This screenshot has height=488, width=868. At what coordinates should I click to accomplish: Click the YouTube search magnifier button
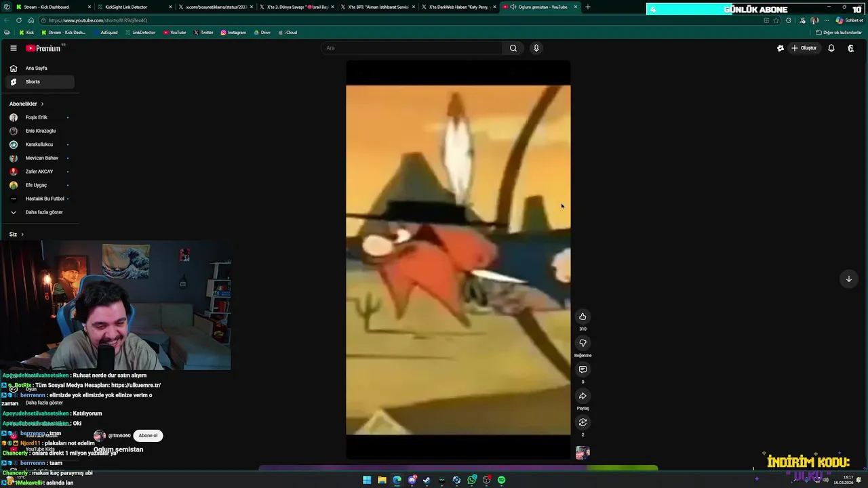[x=513, y=48]
